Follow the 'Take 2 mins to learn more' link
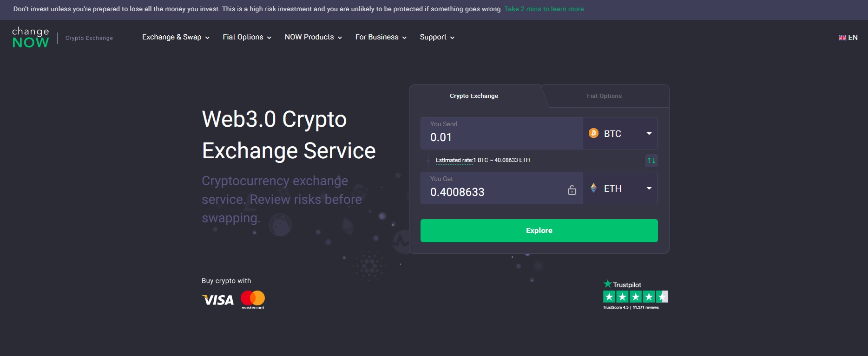This screenshot has width=868, height=356. coord(544,9)
